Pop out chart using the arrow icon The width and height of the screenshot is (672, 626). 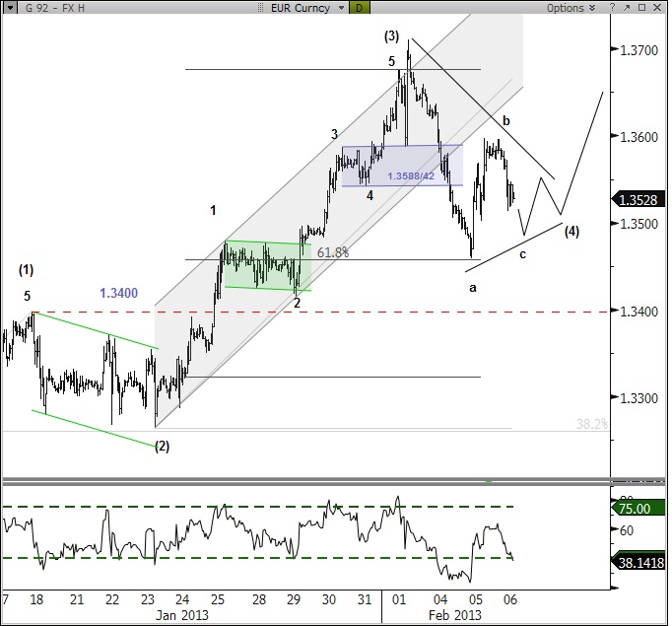tap(625, 8)
